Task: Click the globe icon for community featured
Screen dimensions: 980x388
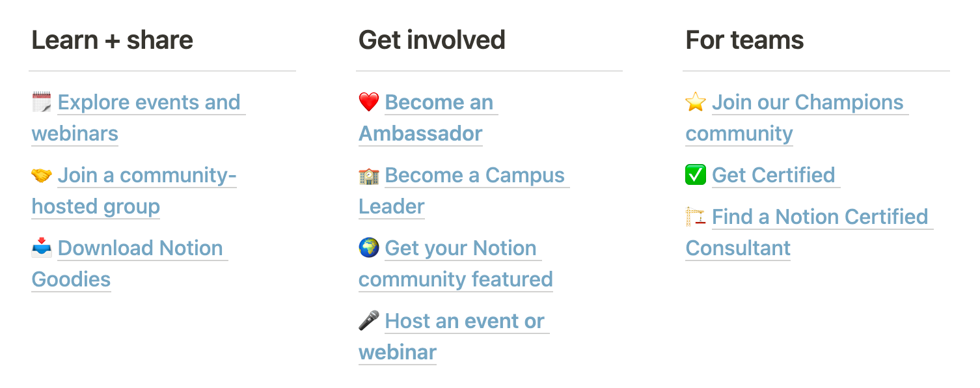Action: [368, 247]
